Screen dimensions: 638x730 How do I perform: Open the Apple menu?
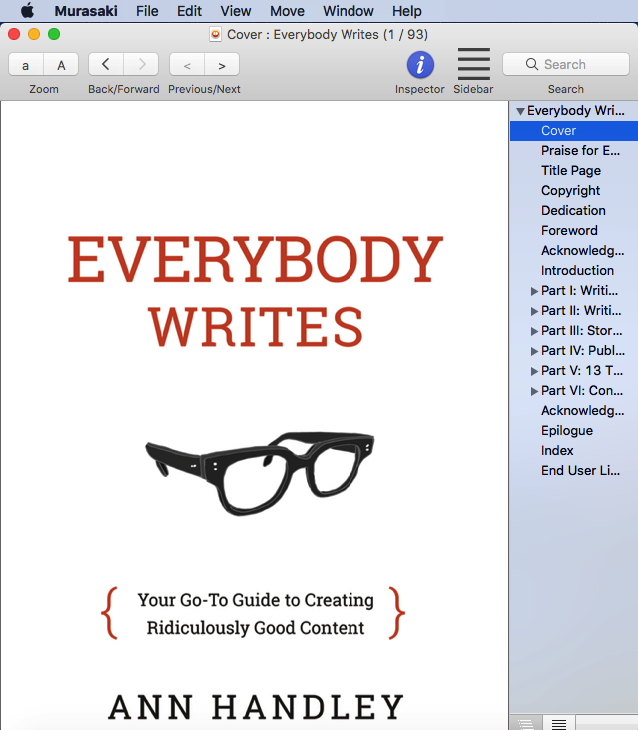click(27, 10)
